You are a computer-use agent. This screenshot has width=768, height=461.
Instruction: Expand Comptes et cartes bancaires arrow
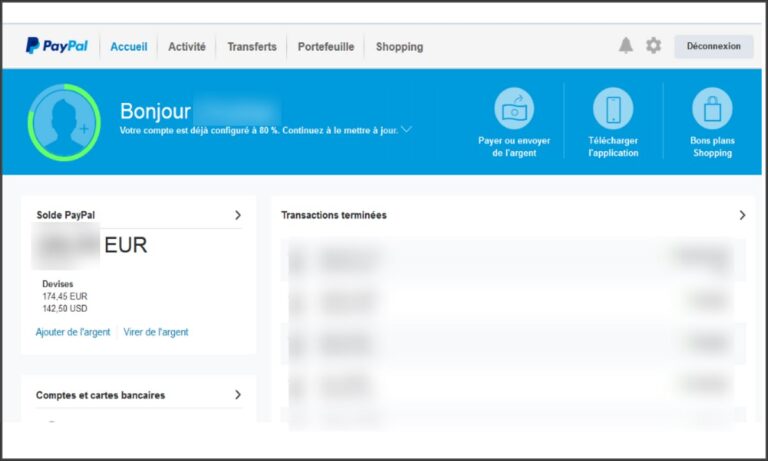pyautogui.click(x=238, y=394)
